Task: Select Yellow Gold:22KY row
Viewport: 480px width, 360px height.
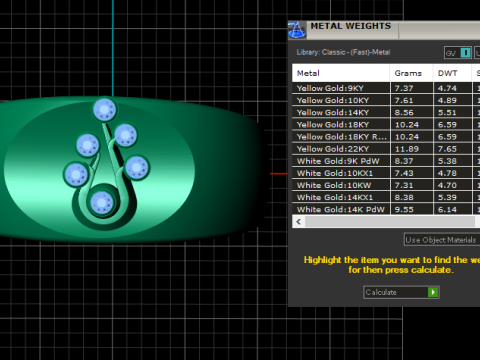Action: (386, 149)
